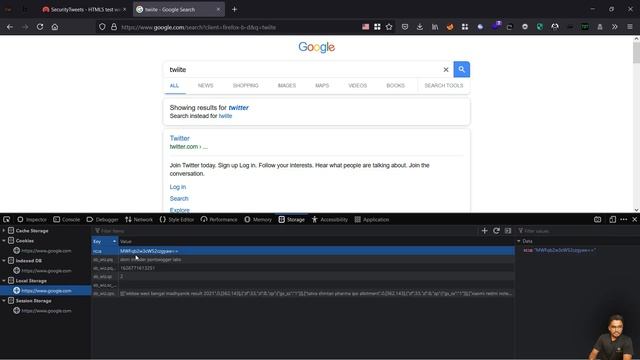Collapse the Indexed DB tree node
The image size is (640, 360).
tap(4, 260)
